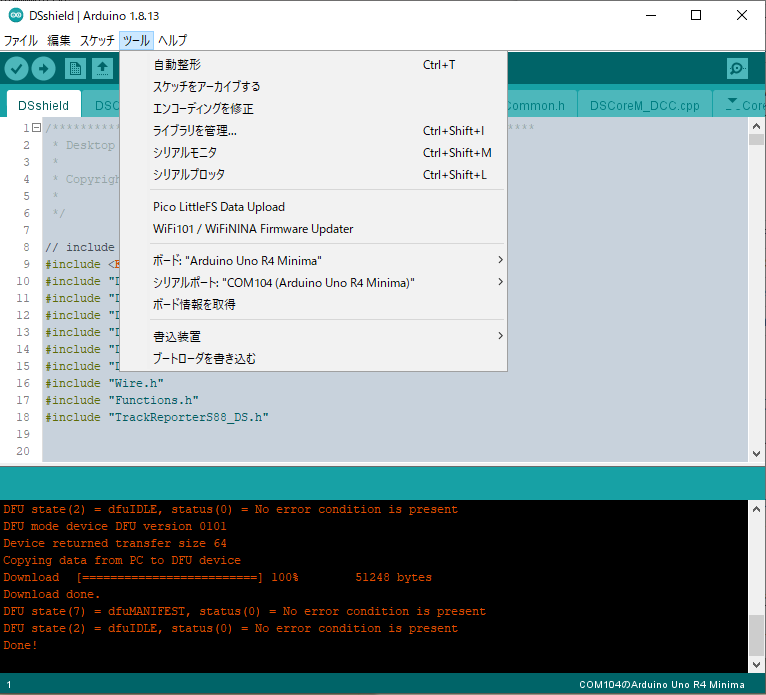Launch WiFi101 / WiFiNINA Firmware Updater
The image size is (766, 695).
[x=253, y=229]
